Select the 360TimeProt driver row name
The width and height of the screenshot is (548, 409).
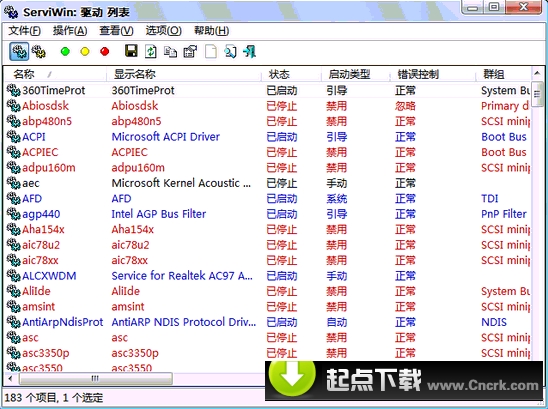pos(53,90)
